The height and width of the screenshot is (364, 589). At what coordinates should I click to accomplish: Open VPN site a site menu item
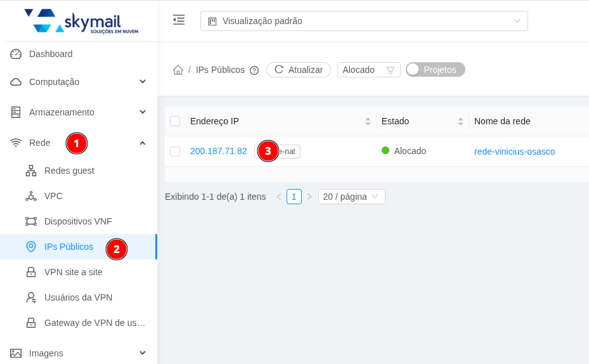coord(73,272)
